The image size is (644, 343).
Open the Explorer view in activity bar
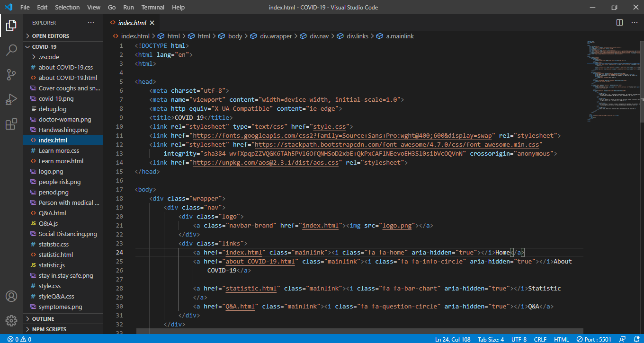pos(11,26)
